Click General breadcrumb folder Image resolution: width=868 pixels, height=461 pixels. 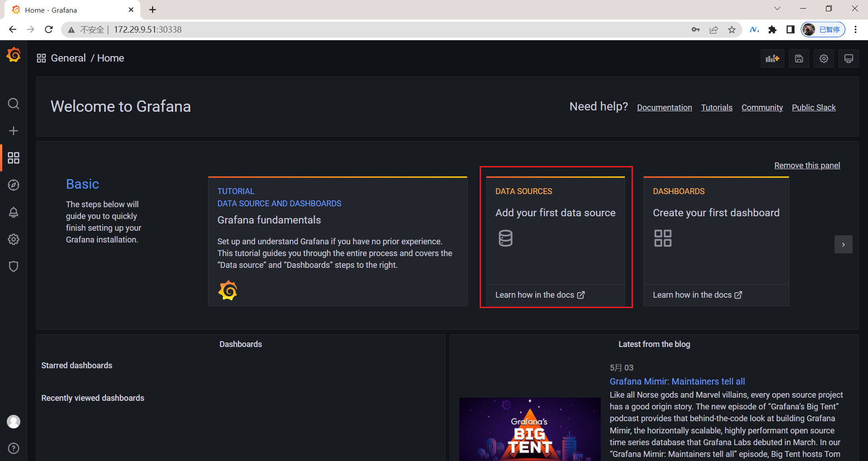pos(68,58)
